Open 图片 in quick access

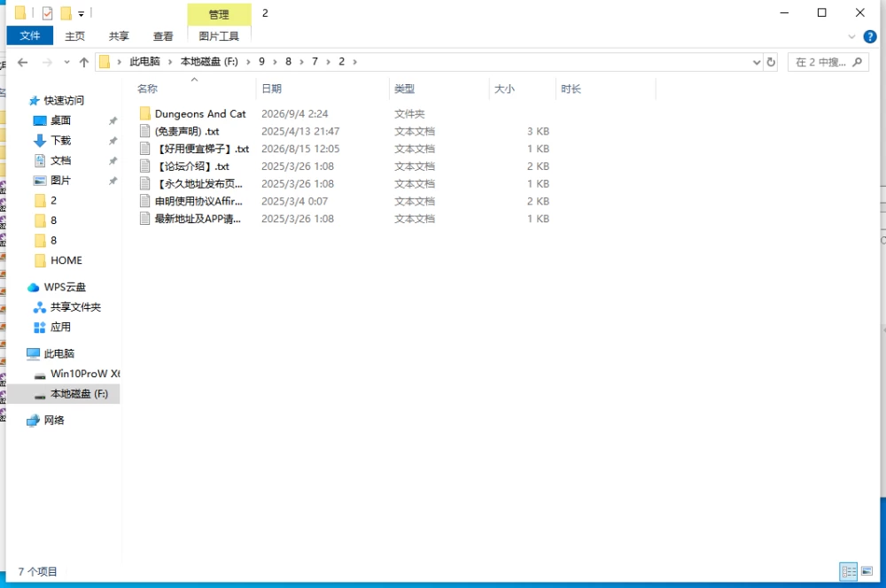click(x=60, y=181)
